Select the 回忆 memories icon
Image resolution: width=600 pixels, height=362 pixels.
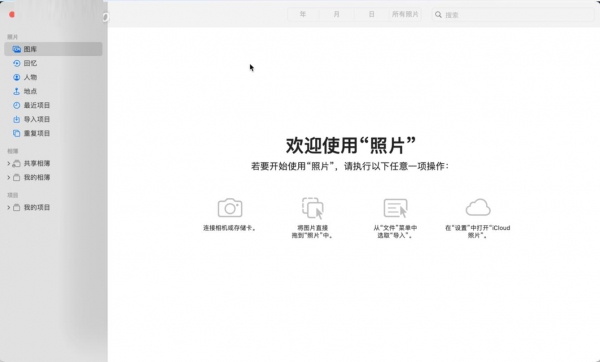16,64
